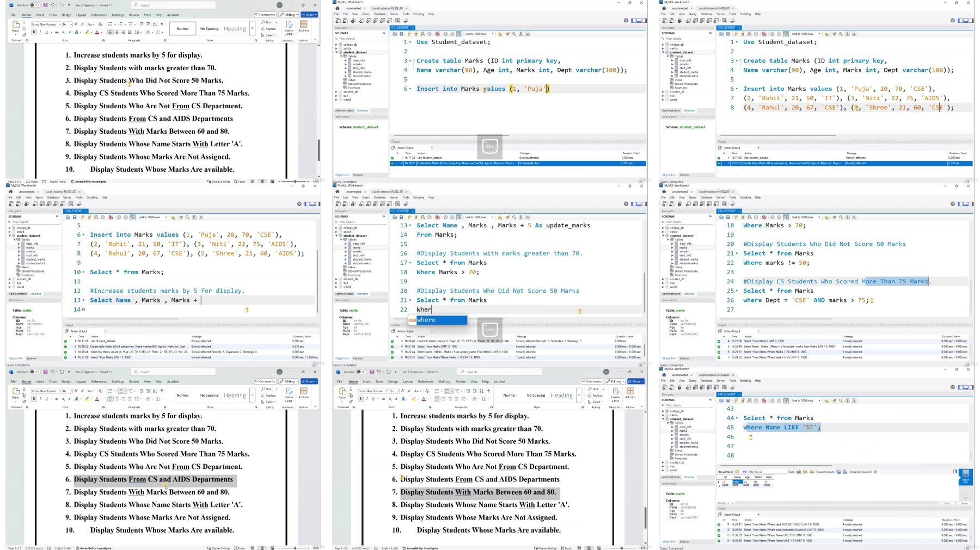The width and height of the screenshot is (980, 550).
Task: Open Workbench preferences gear in six-line query window
Action: [x=626, y=21]
